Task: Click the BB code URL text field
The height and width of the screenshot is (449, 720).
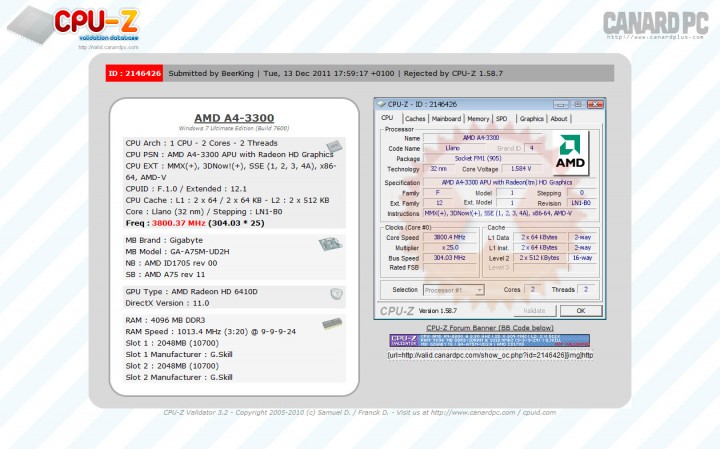Action: (x=490, y=355)
